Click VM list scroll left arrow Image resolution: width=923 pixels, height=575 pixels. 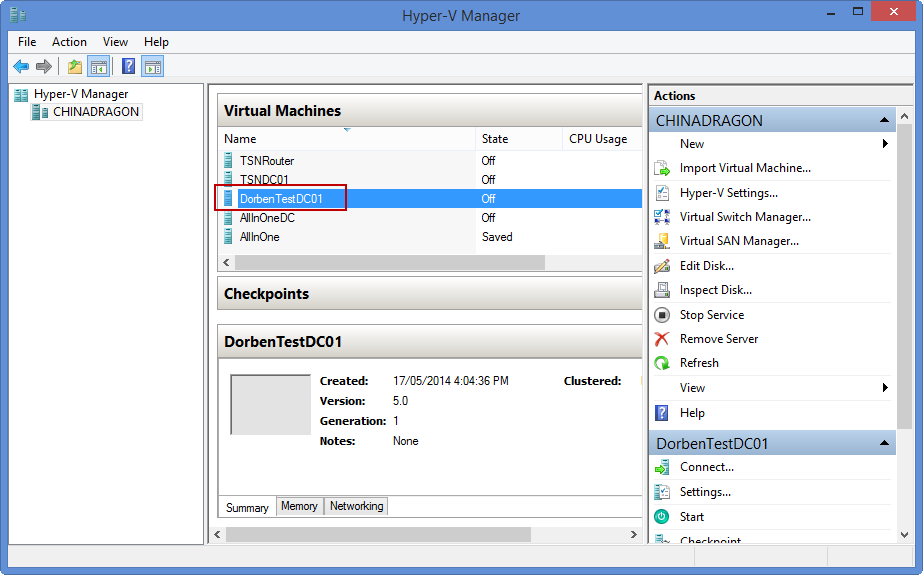[226, 262]
